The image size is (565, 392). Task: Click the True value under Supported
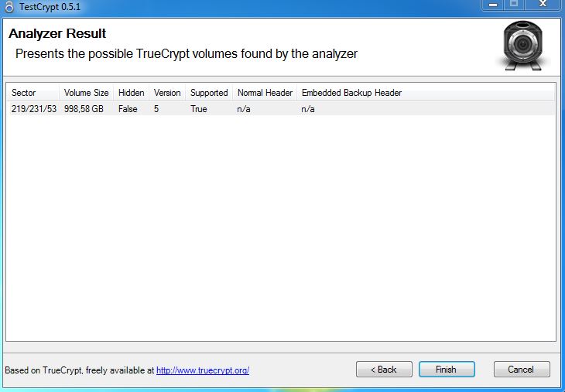click(199, 109)
